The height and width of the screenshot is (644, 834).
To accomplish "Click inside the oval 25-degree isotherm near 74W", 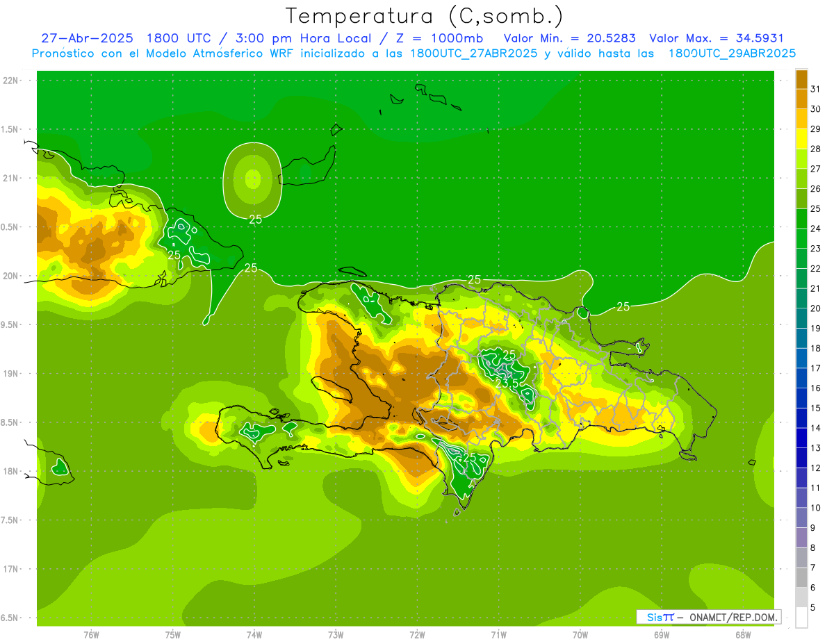I will (x=252, y=179).
